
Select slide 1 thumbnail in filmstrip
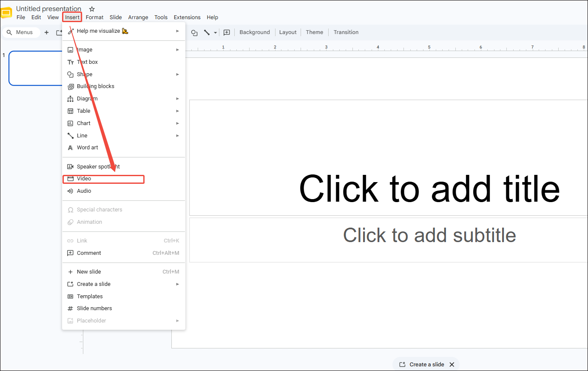coord(36,68)
